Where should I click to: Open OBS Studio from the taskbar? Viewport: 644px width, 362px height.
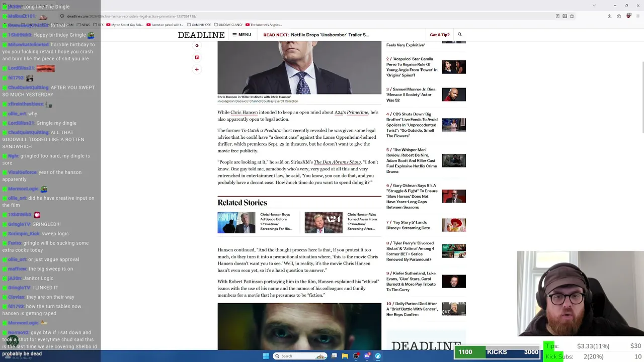[x=356, y=356]
